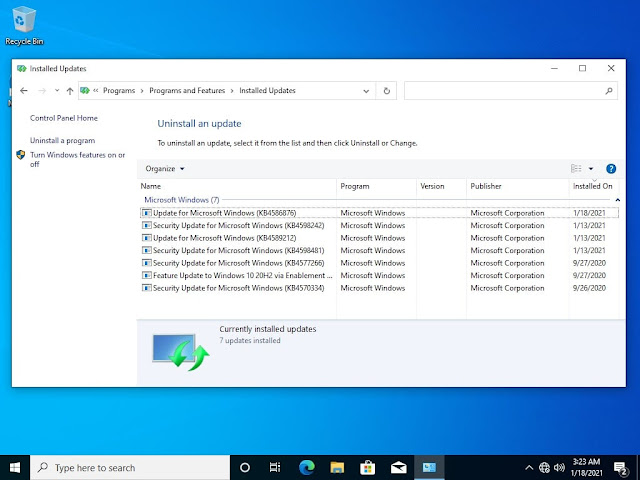Open the volume tray icon

point(559,468)
